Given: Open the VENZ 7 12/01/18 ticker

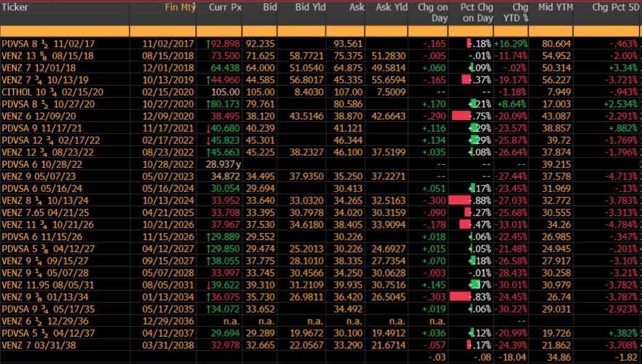Looking at the screenshot, I should [x=38, y=68].
